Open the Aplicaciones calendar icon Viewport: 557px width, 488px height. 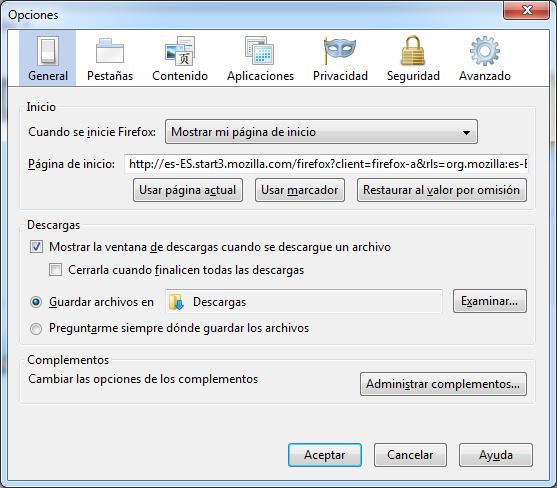click(x=260, y=51)
